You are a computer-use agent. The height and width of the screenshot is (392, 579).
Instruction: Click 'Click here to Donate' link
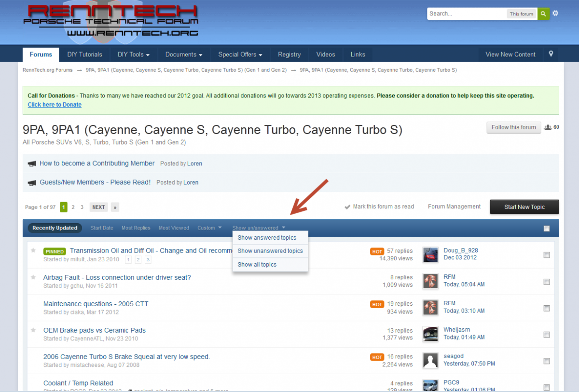[x=55, y=105]
